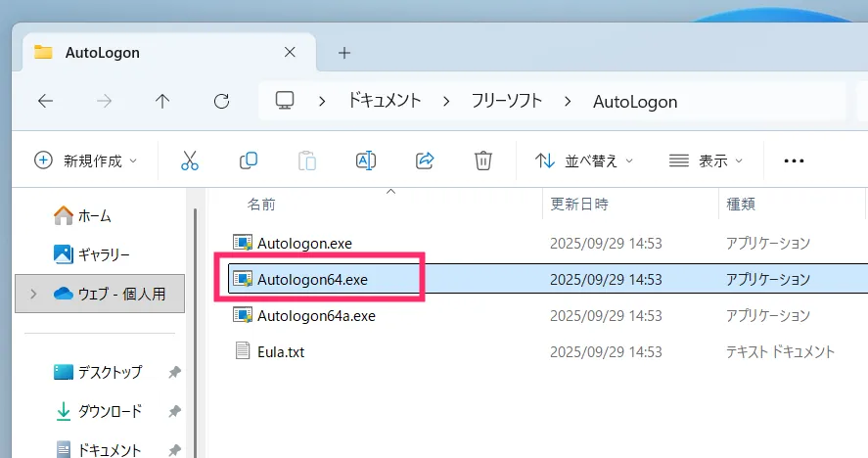
Task: Click the Copy icon in toolbar
Action: pyautogui.click(x=248, y=160)
